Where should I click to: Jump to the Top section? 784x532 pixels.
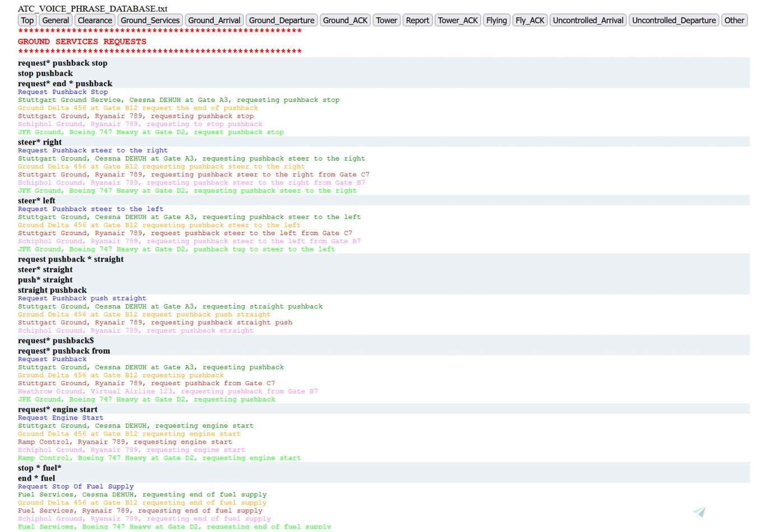[x=27, y=21]
